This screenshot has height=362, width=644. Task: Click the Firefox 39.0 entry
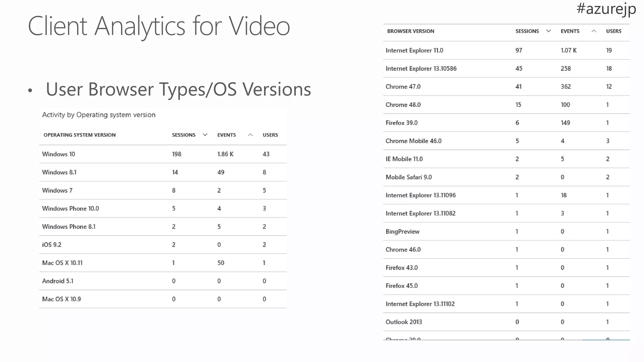click(x=402, y=123)
